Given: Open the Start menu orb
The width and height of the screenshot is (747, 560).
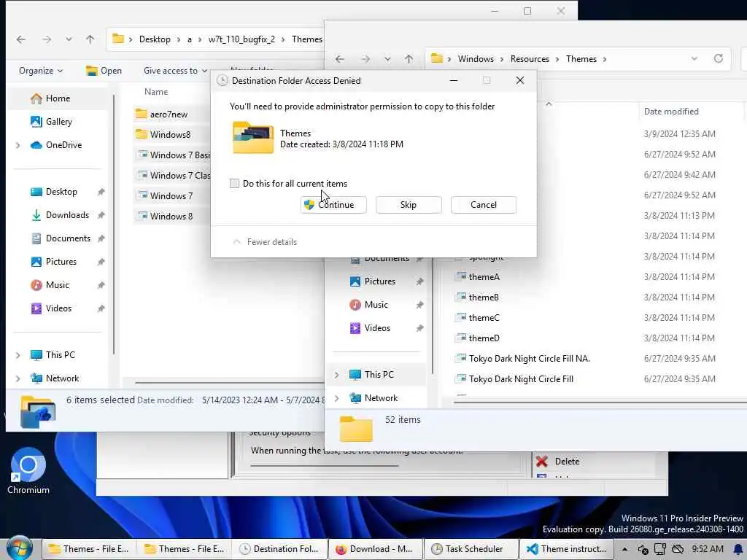Looking at the screenshot, I should click(x=19, y=548).
